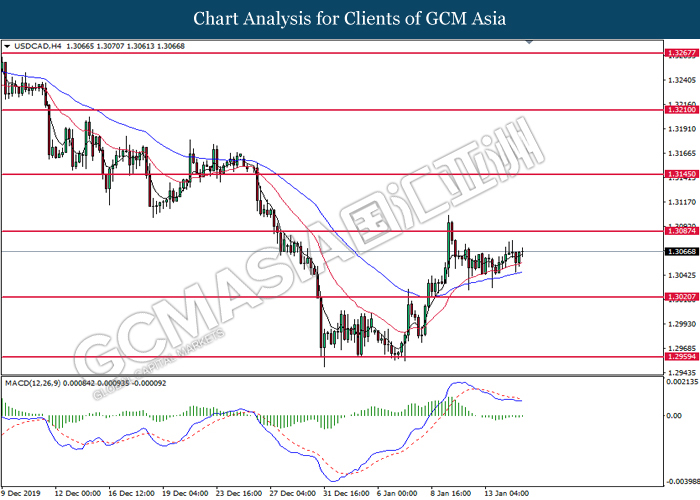Click the MACD zero level 0.00 label
This screenshot has width=700, height=500.
coord(674,416)
